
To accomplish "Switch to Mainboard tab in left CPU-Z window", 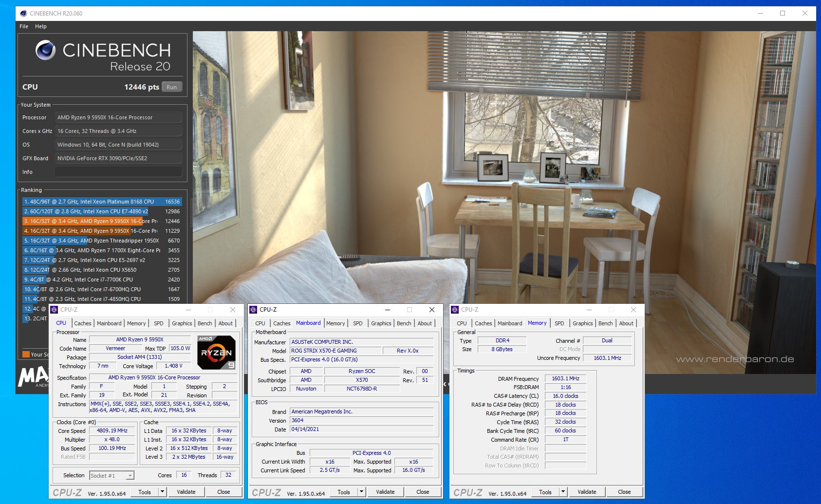I will point(109,323).
